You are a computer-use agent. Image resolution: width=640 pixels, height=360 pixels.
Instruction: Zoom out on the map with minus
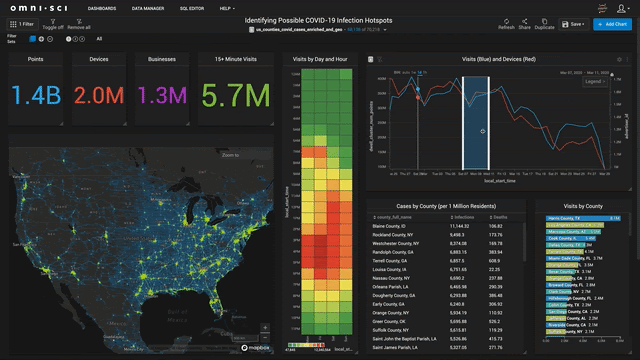[x=265, y=338]
